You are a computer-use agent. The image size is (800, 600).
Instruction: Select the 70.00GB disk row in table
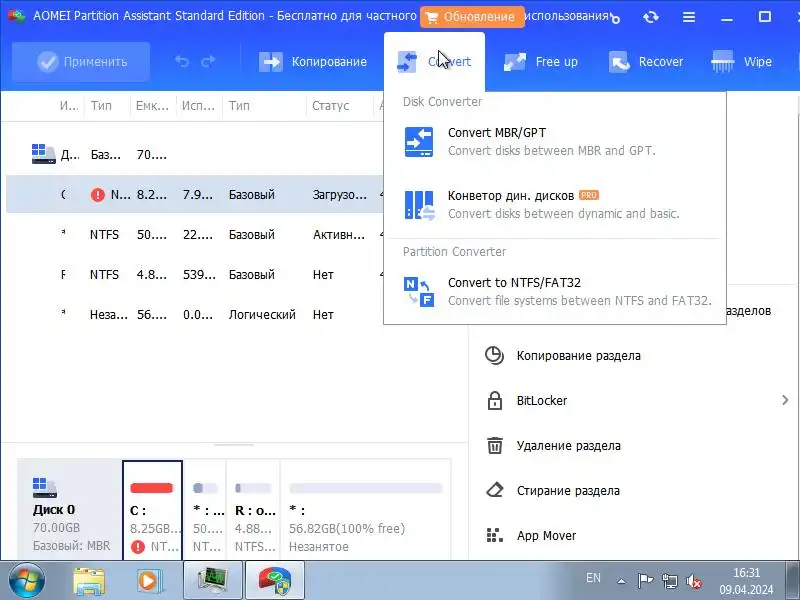(x=194, y=154)
